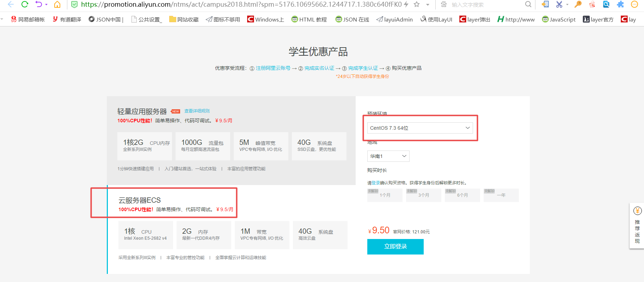Open the CentOS 7.3 64位 dropdown
Viewport: 644px width, 282px height.
pos(420,128)
